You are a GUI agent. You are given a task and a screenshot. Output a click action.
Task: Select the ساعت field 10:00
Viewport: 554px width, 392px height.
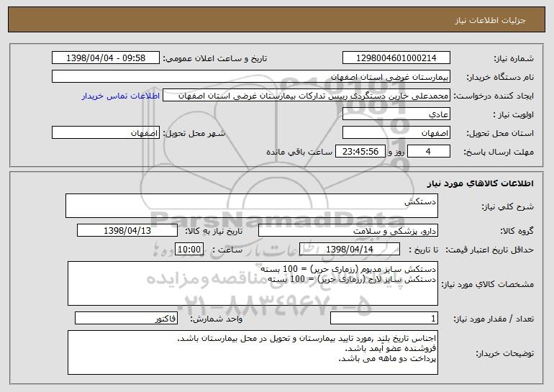189,250
